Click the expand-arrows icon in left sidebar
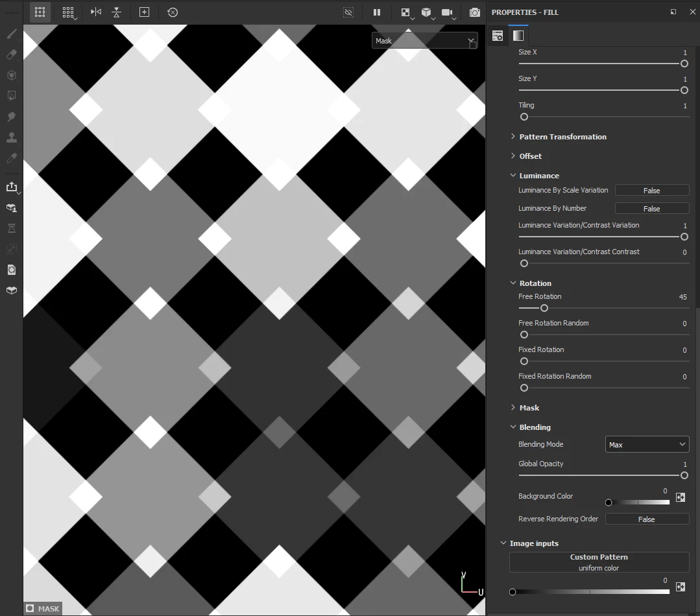700x616 pixels. pos(12,249)
